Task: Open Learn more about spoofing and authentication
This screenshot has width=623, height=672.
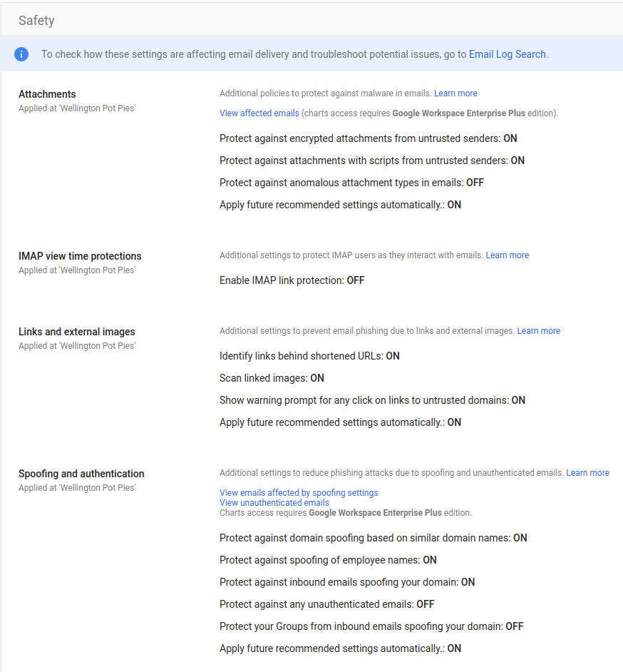Action: click(x=587, y=472)
